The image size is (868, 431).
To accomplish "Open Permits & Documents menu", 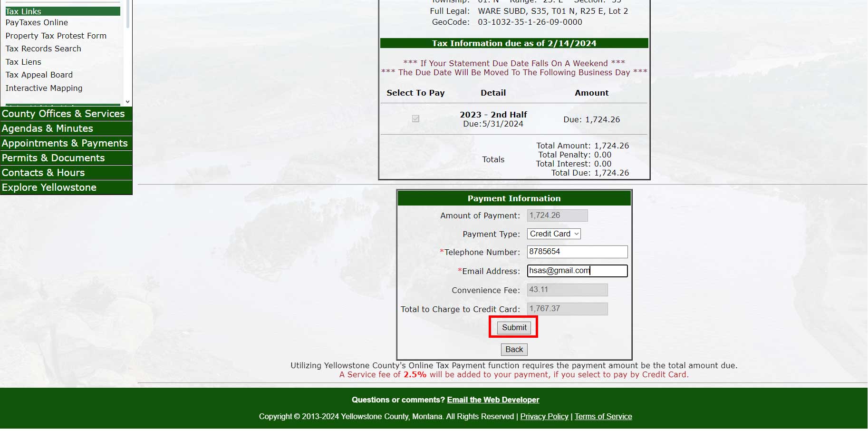I will tap(53, 158).
